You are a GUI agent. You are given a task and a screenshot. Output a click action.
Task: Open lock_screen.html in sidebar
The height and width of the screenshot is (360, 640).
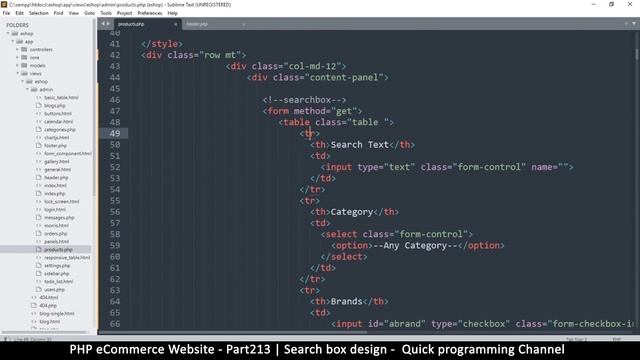pos(62,202)
